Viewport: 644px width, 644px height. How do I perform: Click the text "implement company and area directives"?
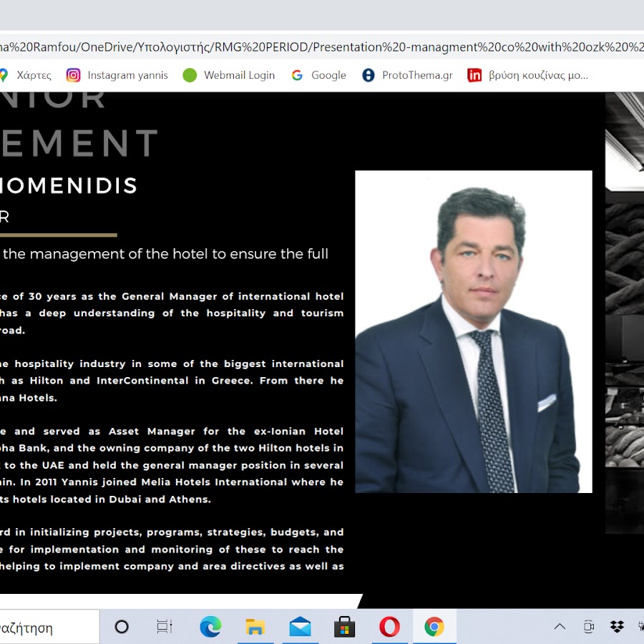173,567
